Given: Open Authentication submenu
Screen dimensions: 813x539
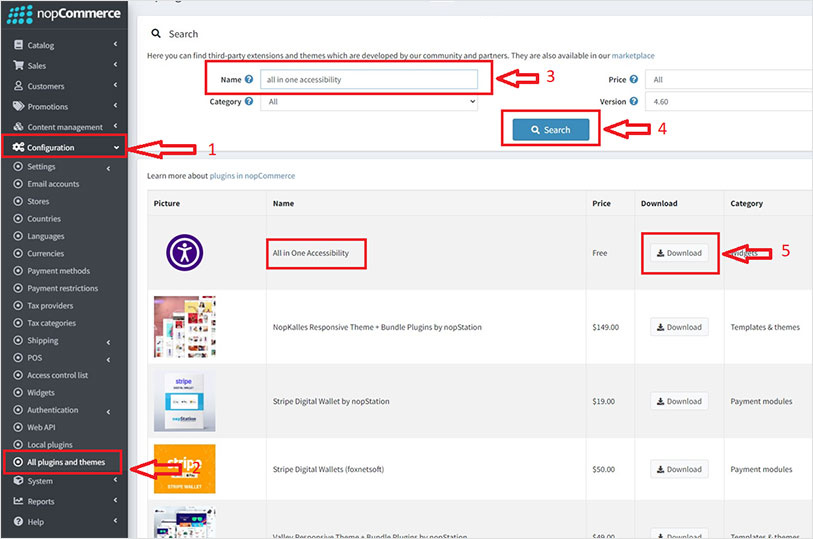Looking at the screenshot, I should (x=53, y=410).
